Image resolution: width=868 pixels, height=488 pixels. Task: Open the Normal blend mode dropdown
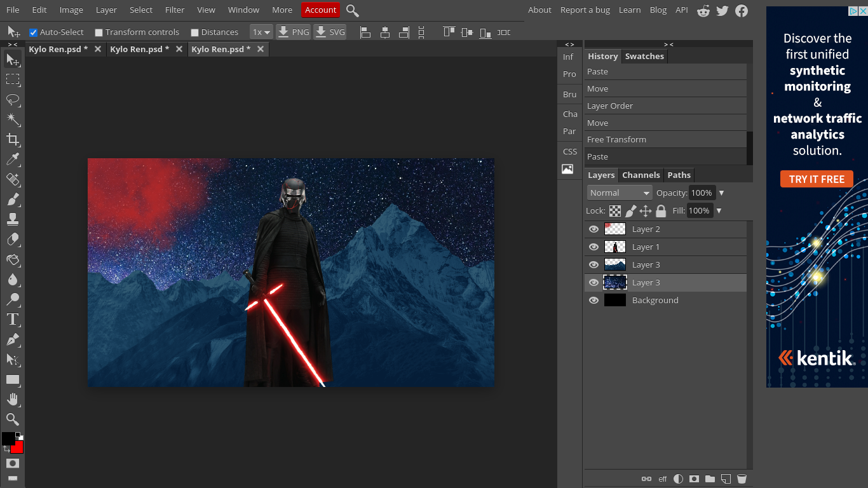click(620, 193)
